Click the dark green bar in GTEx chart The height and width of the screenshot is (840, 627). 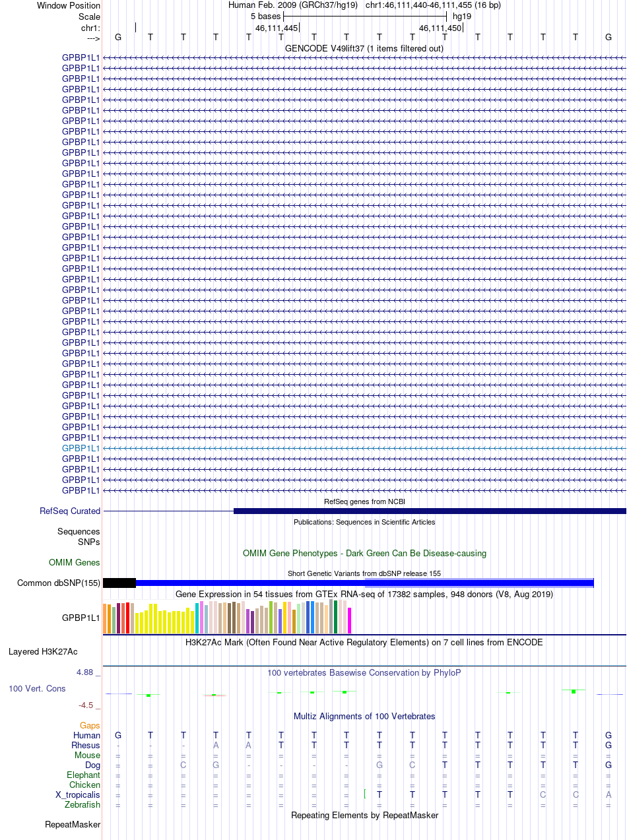pos(336,618)
